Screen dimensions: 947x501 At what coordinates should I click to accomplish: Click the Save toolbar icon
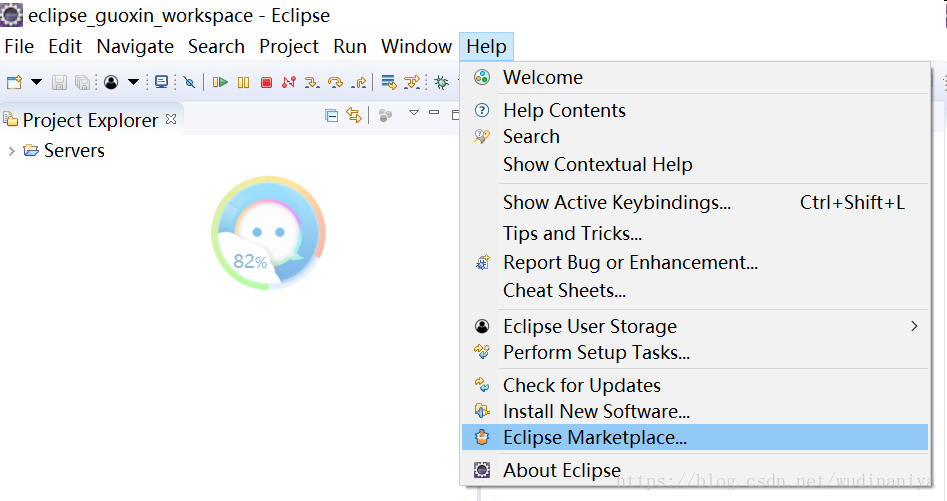click(x=59, y=82)
